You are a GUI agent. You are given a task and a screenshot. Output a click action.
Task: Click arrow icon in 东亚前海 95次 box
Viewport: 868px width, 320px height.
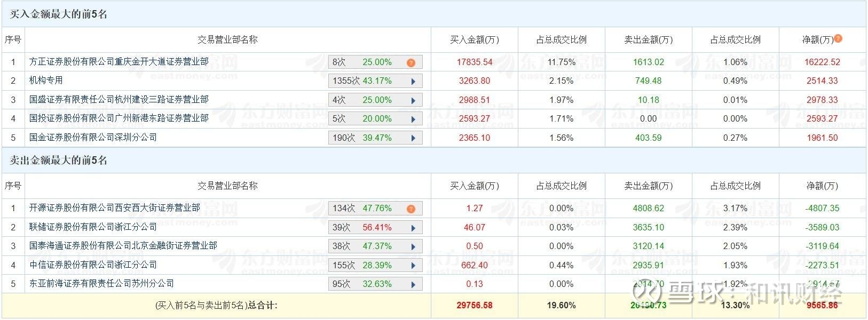[413, 284]
